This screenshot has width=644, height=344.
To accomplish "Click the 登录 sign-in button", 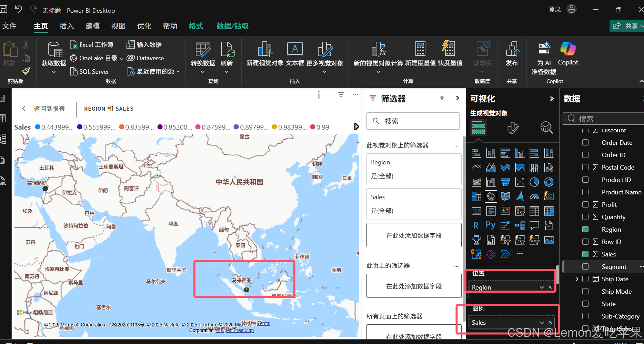I will [x=555, y=9].
